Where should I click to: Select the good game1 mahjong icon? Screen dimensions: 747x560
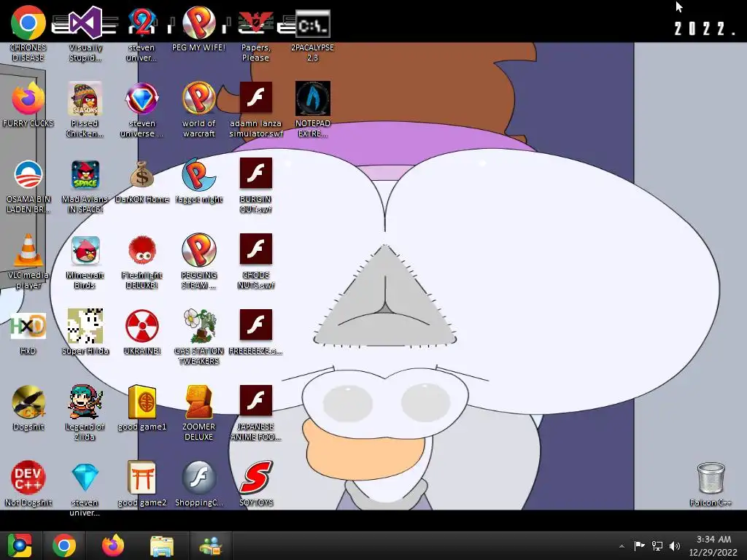click(x=142, y=402)
